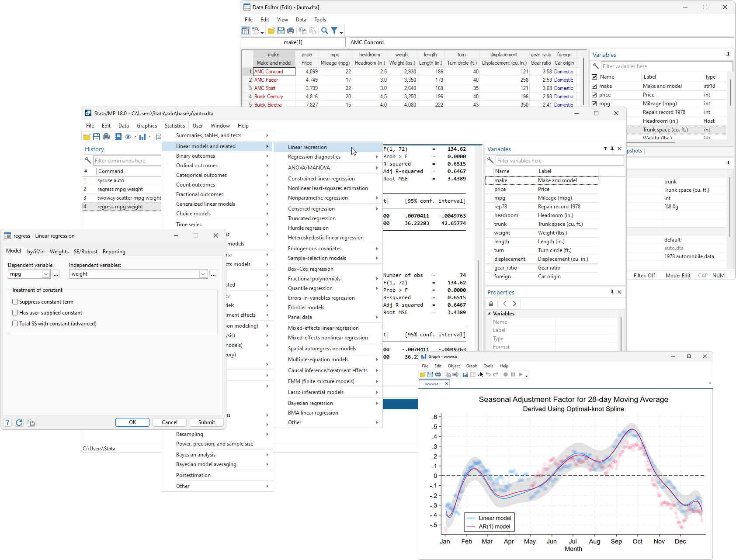Image resolution: width=736 pixels, height=560 pixels.
Task: Click Cancel in the regression dialog
Action: (170, 422)
